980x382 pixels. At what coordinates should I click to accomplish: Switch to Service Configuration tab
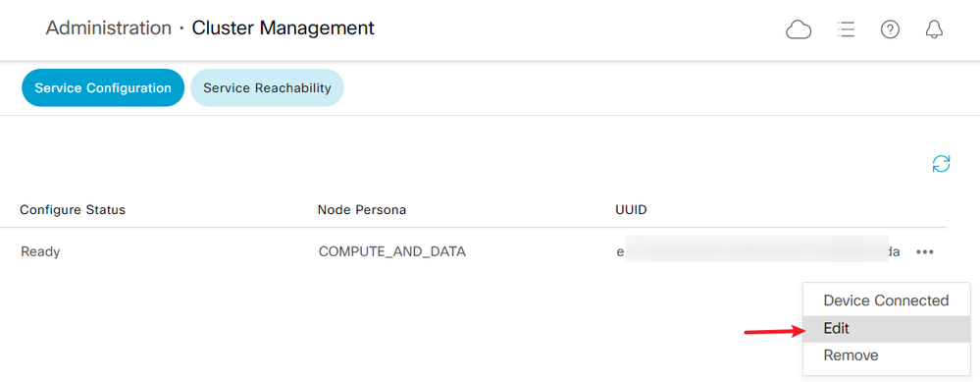point(103,87)
